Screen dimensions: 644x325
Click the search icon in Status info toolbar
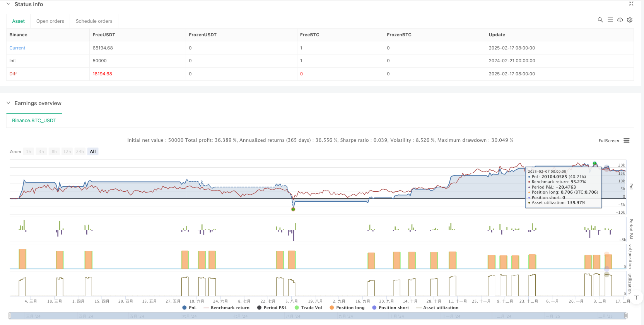pyautogui.click(x=600, y=20)
